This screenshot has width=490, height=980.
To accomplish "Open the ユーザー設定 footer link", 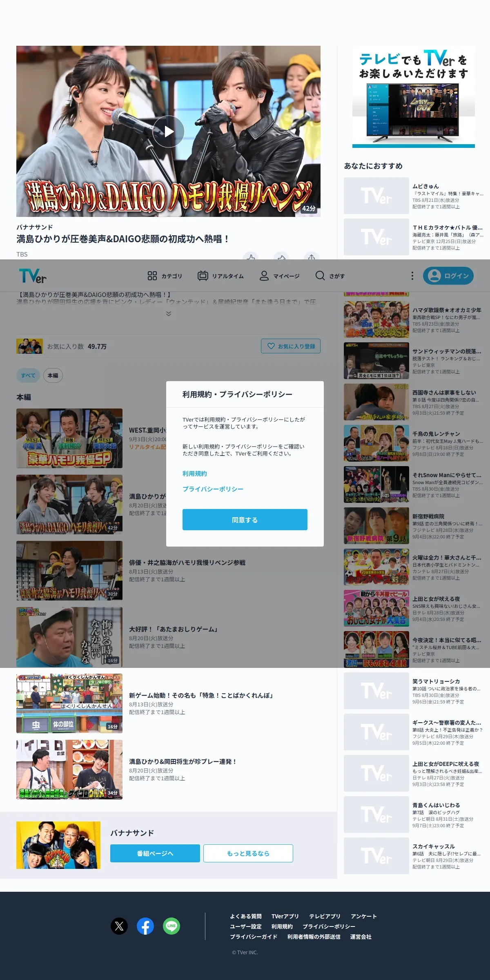I will point(246,926).
